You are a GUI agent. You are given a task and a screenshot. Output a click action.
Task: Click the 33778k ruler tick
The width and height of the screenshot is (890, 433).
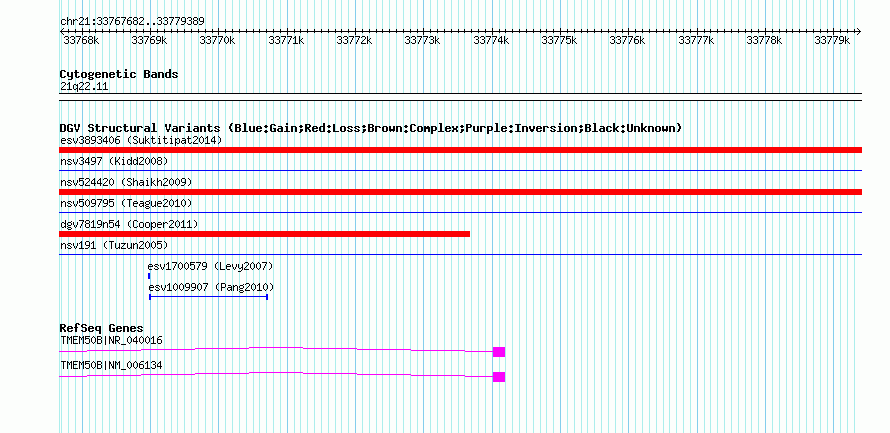point(765,40)
